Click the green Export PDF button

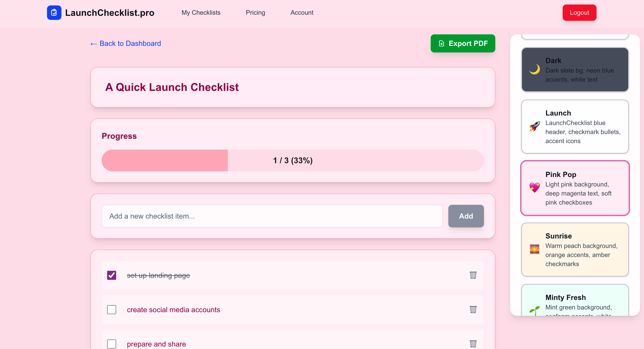(463, 43)
